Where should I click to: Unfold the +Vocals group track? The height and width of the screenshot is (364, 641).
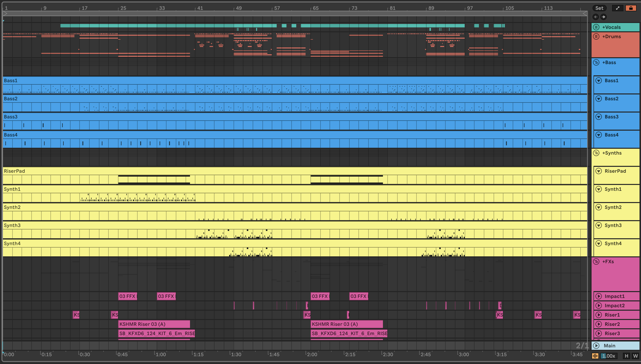pos(596,27)
